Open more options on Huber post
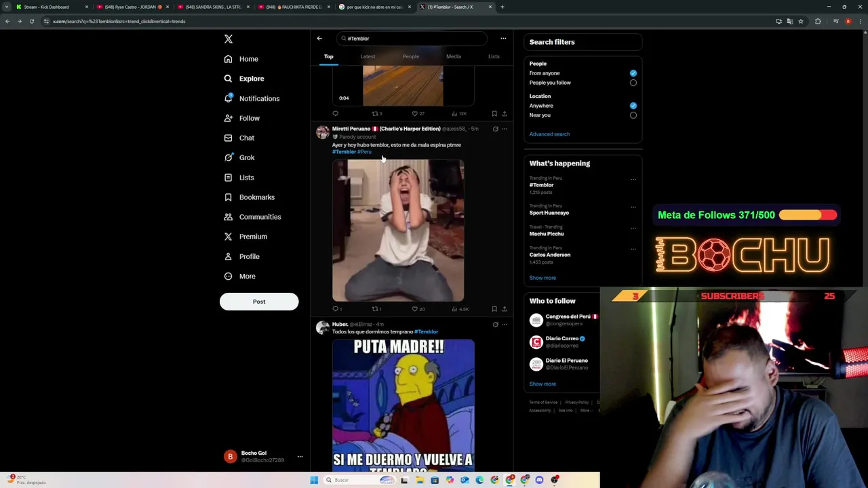 tap(505, 325)
